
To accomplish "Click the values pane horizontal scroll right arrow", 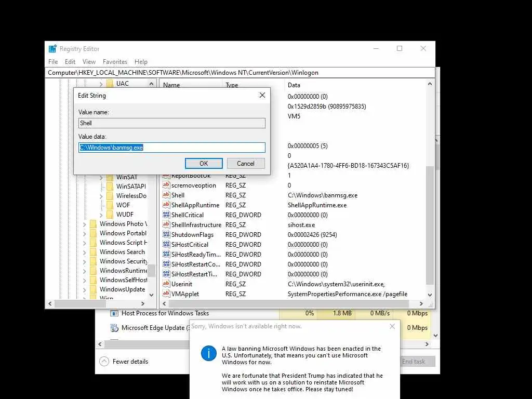I will [x=421, y=303].
